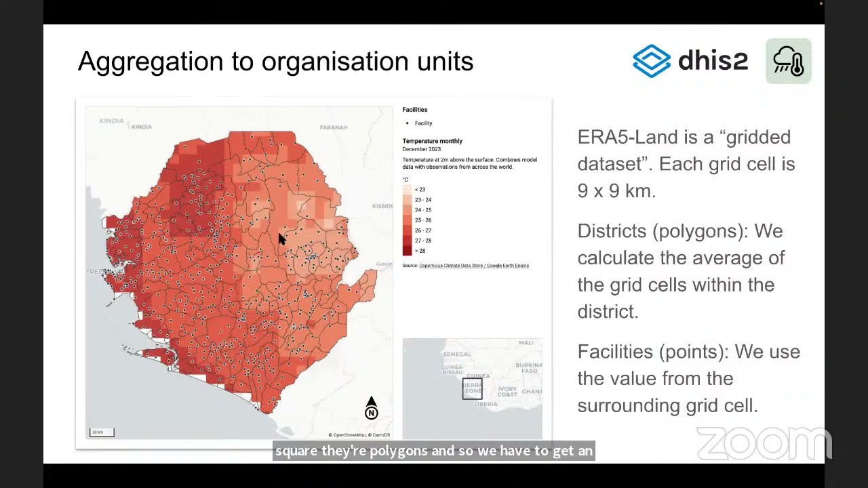The image size is (868, 488).
Task: Click the 'SENEGAL' label in inset map
Action: click(x=456, y=354)
